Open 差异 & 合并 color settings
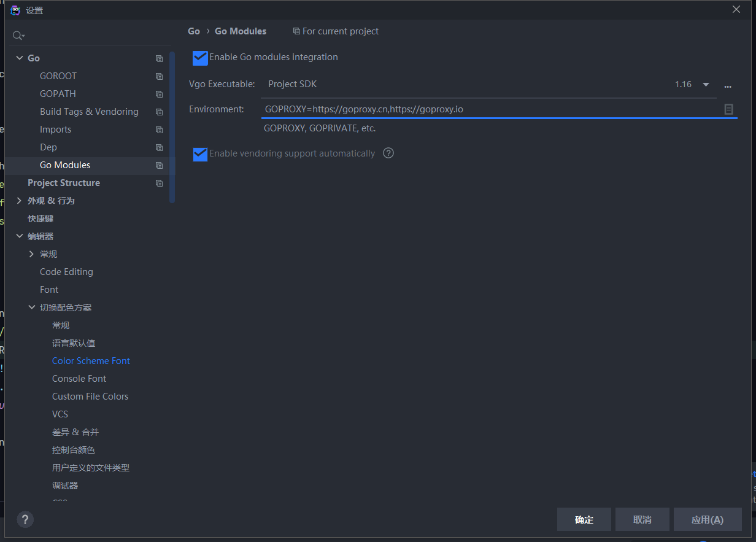 (x=75, y=432)
